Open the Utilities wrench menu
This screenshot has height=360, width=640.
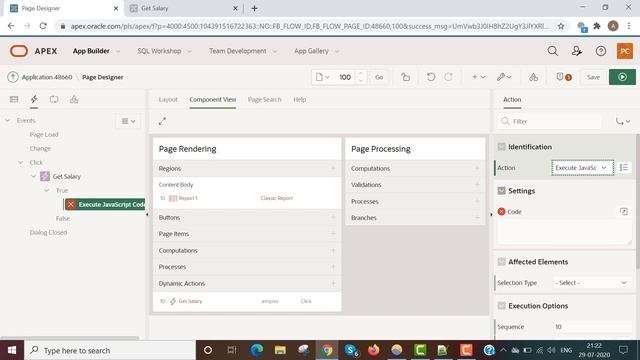pos(504,77)
